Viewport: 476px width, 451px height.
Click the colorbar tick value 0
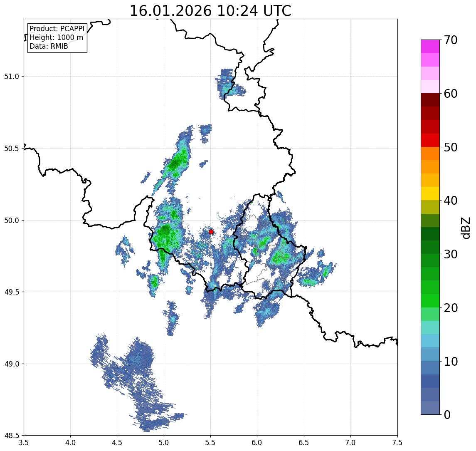coord(447,414)
